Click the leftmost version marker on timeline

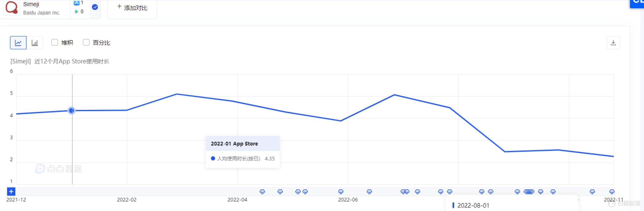[x=262, y=192]
